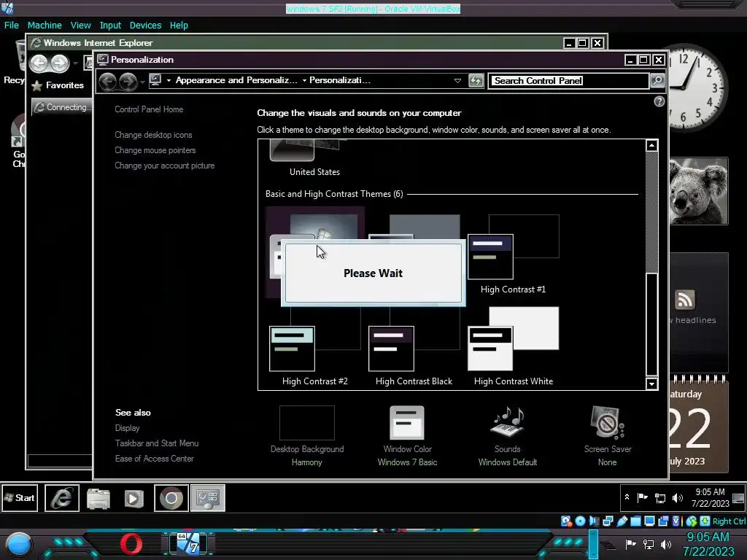This screenshot has width=747, height=560.
Task: Open the Machine menu
Action: click(44, 26)
